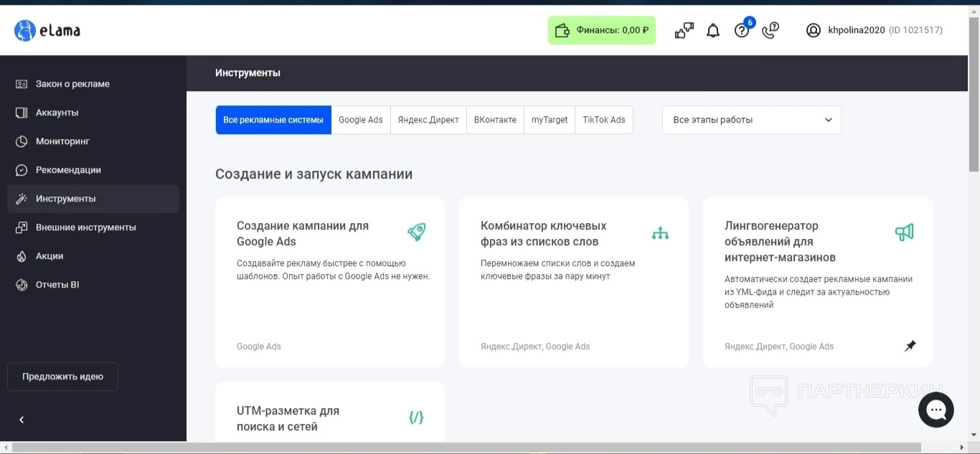The image size is (980, 454).
Task: Click the eLama logo icon
Action: (25, 30)
